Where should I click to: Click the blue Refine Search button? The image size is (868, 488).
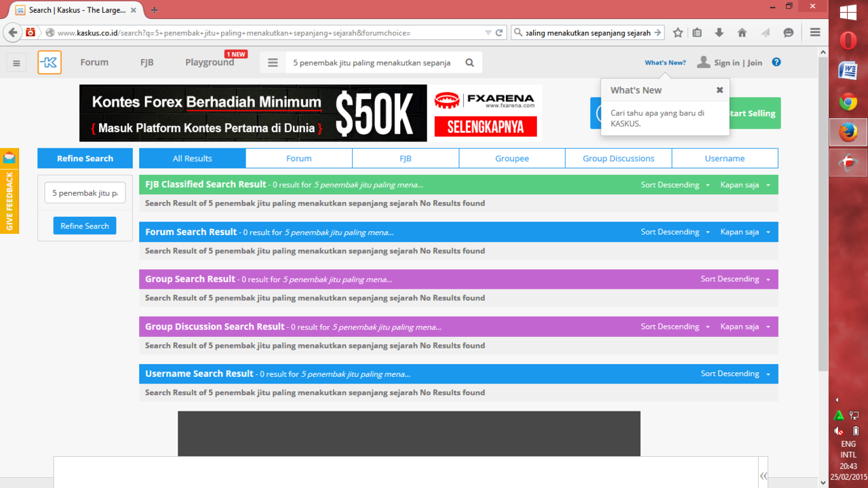click(85, 226)
